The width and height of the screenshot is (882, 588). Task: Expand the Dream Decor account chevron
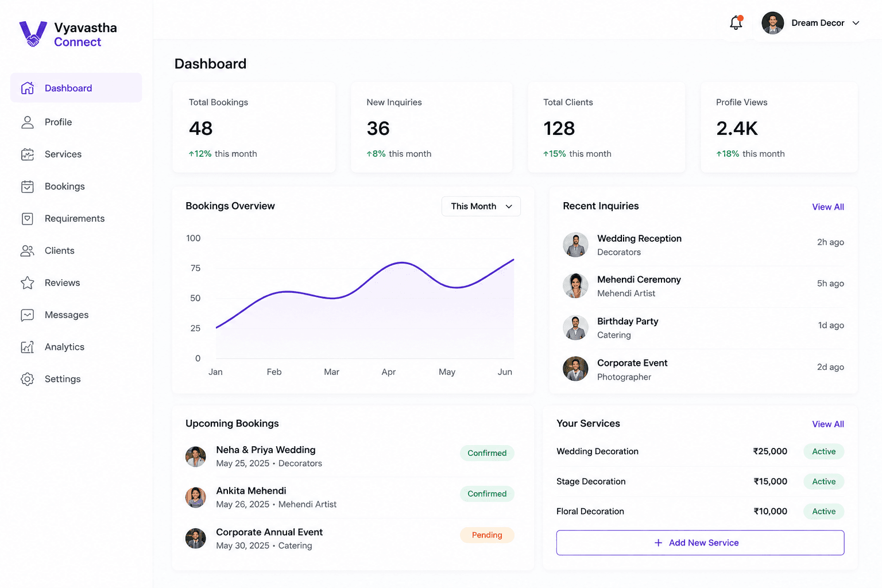[856, 23]
